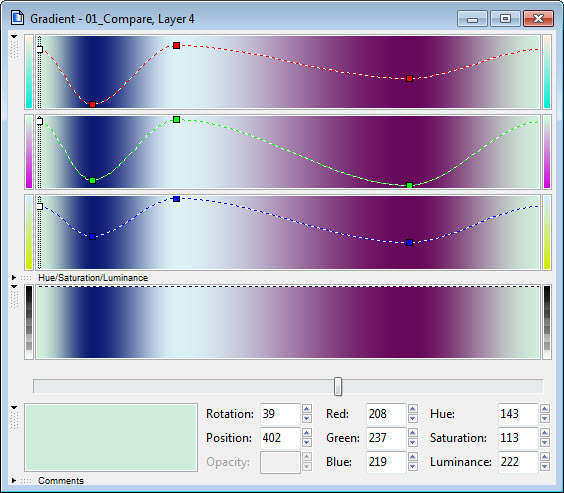Click the gradient position slider thumb
The width and height of the screenshot is (564, 493).
338,387
